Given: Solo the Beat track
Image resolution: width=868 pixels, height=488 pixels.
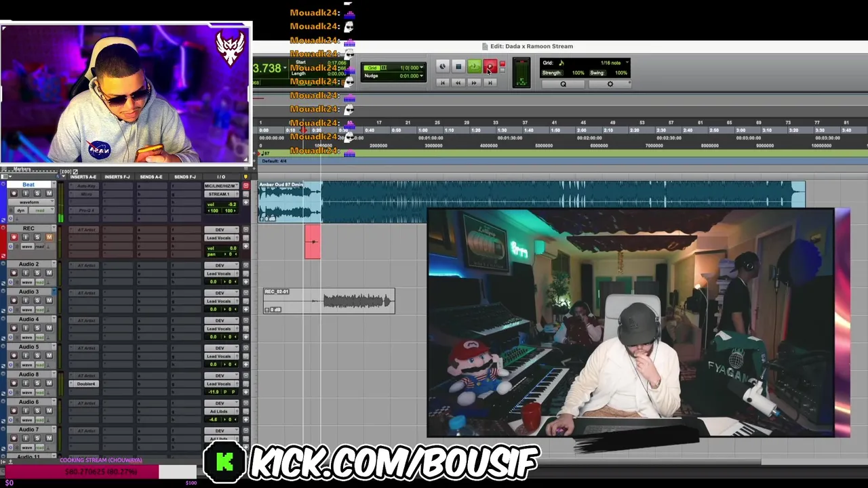Looking at the screenshot, I should pos(37,194).
